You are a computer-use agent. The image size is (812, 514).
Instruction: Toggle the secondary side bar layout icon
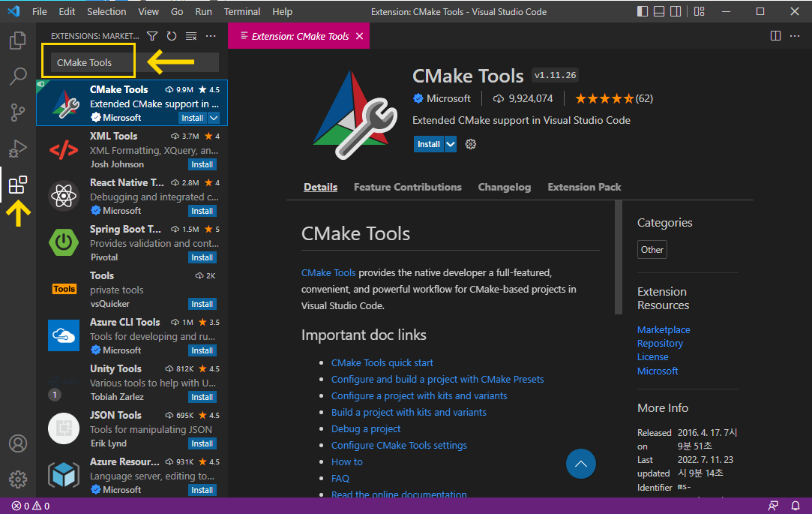pyautogui.click(x=676, y=11)
